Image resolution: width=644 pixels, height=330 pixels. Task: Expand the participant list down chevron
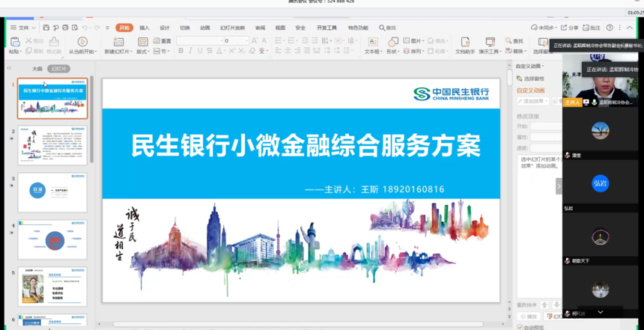pyautogui.click(x=600, y=312)
